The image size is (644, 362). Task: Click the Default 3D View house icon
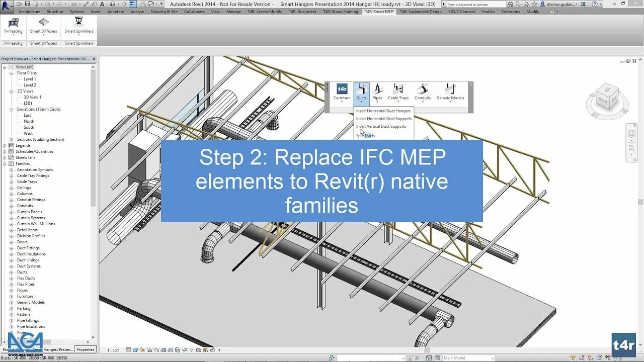tap(113, 4)
